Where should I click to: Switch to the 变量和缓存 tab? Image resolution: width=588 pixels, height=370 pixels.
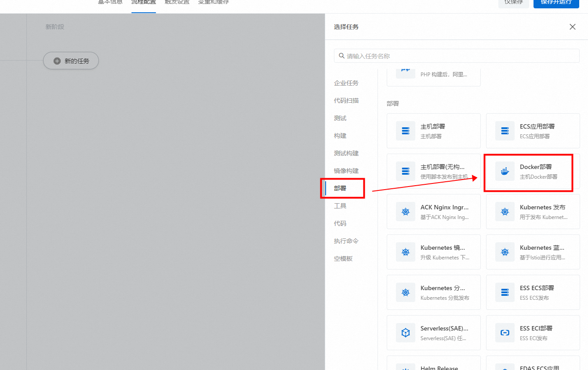[214, 2]
